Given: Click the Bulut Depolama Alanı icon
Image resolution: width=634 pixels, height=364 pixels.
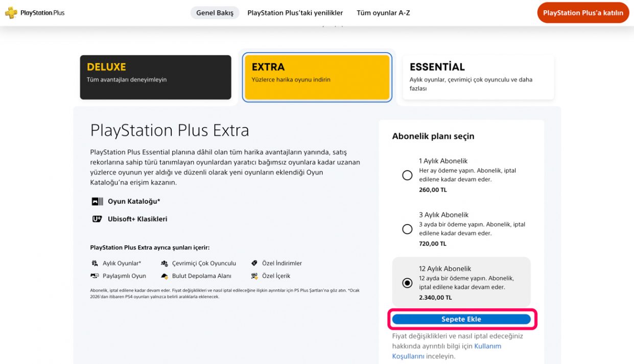Looking at the screenshot, I should click(165, 276).
